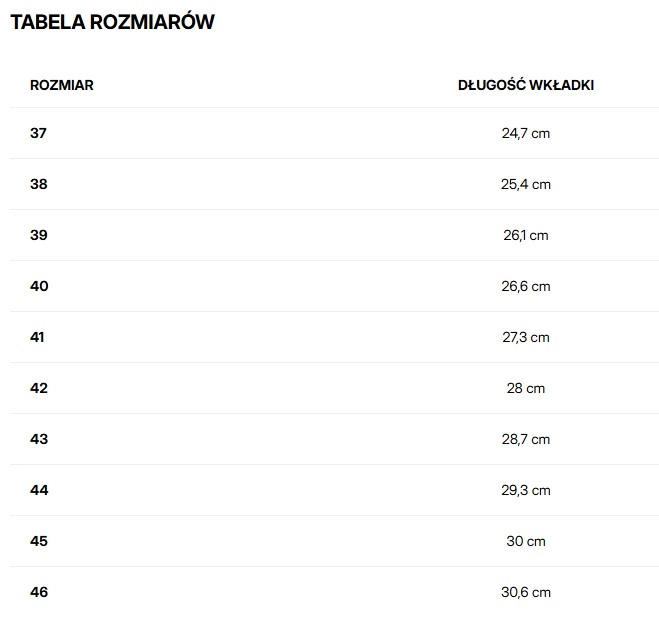659x618 pixels.
Task: Select size 37 in the table
Action: tap(39, 133)
